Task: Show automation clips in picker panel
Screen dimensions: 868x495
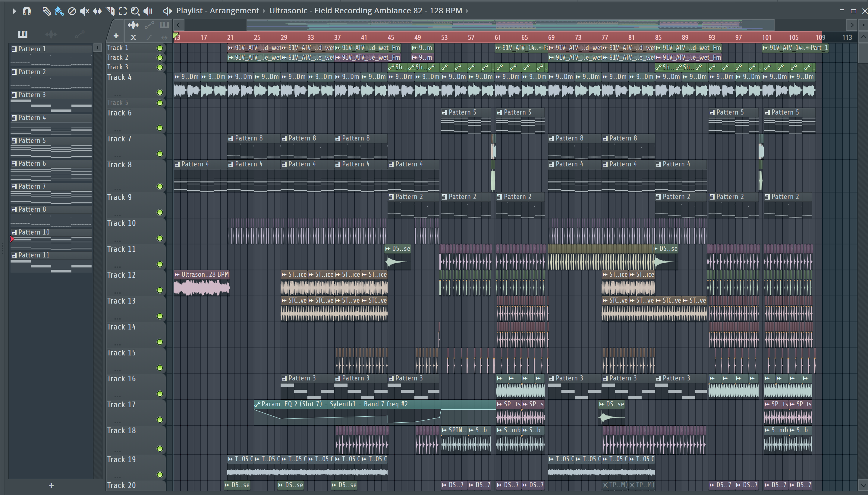Action: pyautogui.click(x=80, y=34)
